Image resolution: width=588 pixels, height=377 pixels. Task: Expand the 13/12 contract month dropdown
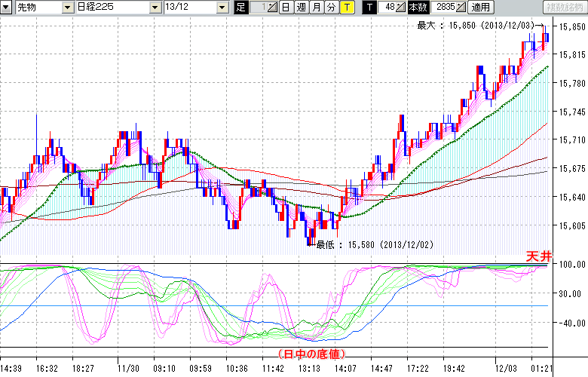[x=222, y=8]
